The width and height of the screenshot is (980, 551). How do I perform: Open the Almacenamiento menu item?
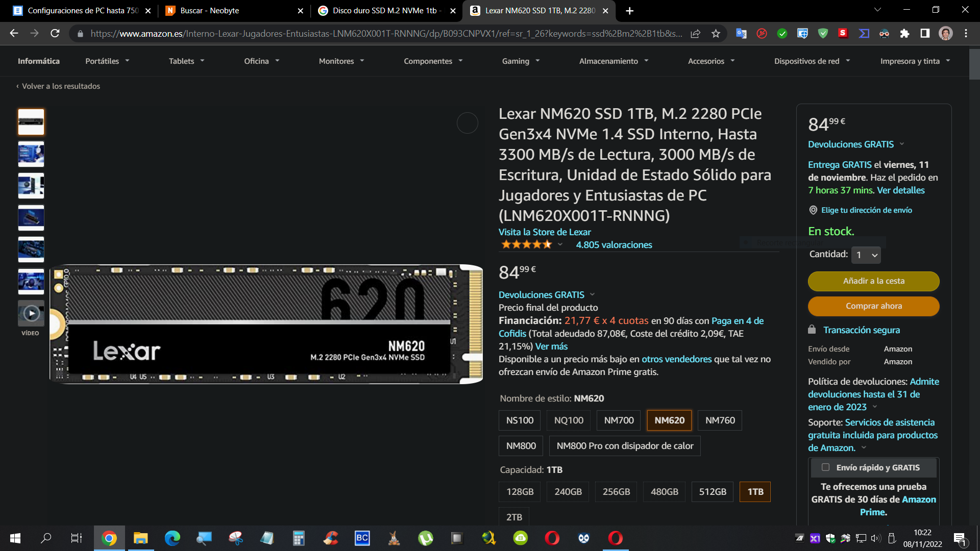coord(614,61)
